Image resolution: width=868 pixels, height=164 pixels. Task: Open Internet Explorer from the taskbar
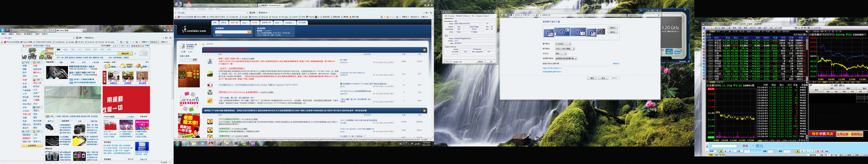(x=185, y=144)
